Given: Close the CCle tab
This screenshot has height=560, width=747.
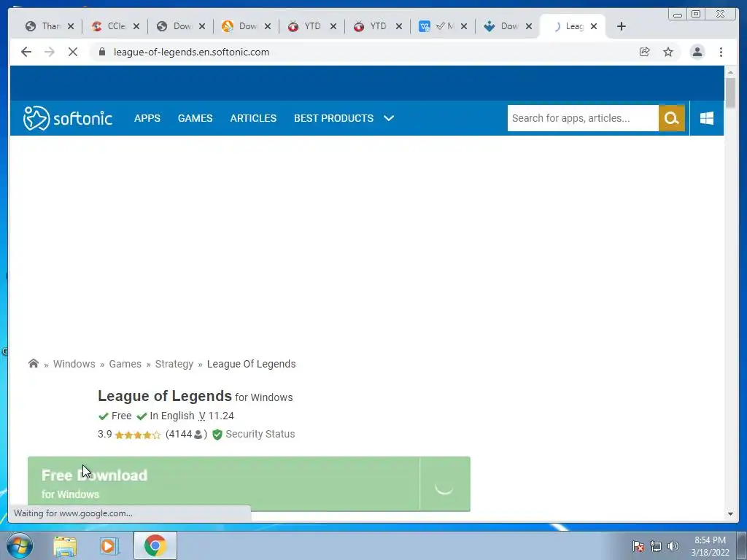Looking at the screenshot, I should click(136, 26).
